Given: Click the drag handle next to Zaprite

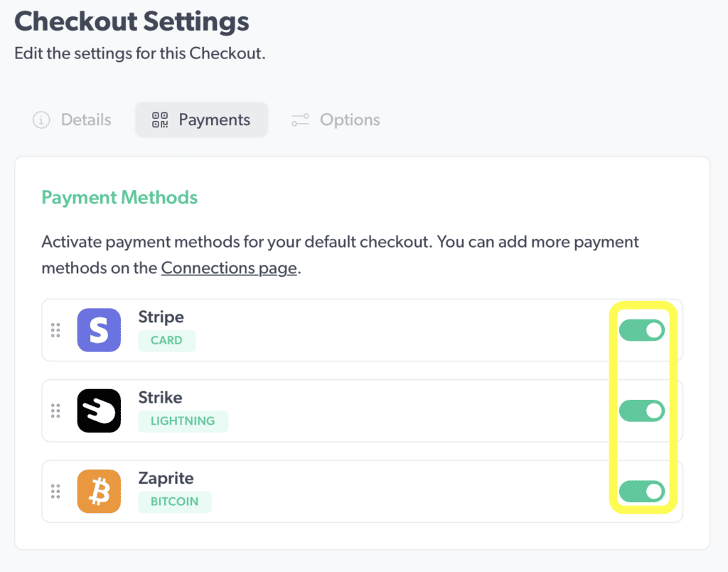Looking at the screenshot, I should tap(55, 491).
